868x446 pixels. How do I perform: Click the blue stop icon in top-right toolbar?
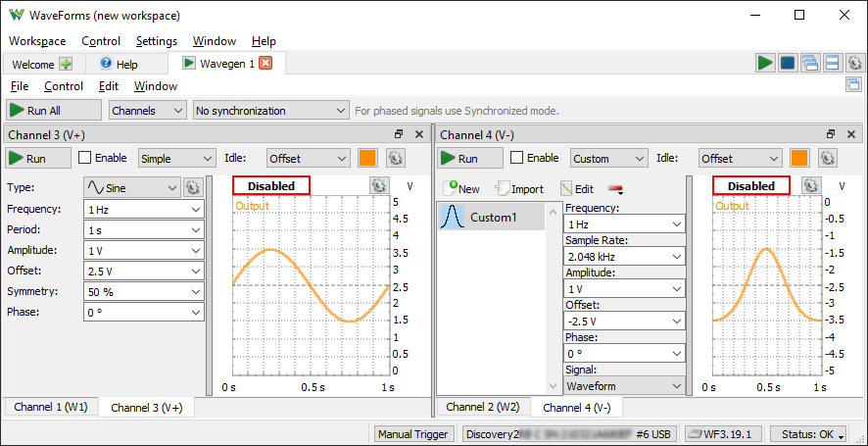pos(788,64)
